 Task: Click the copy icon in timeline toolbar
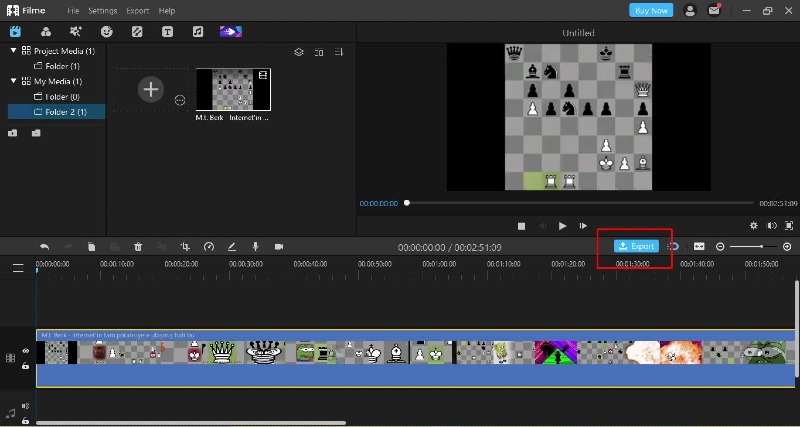click(x=91, y=247)
